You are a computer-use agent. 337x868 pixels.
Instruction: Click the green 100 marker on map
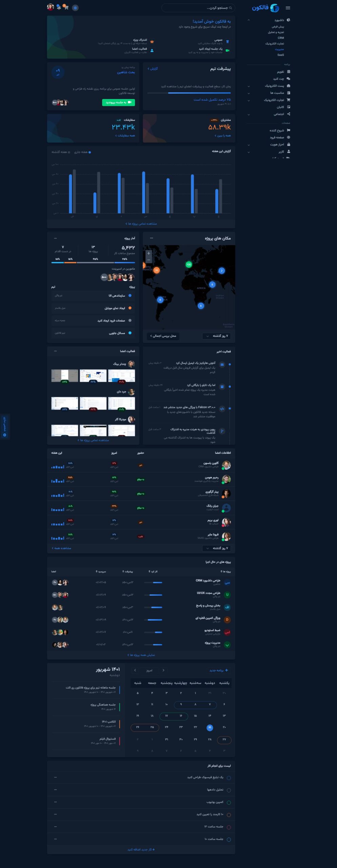click(189, 264)
